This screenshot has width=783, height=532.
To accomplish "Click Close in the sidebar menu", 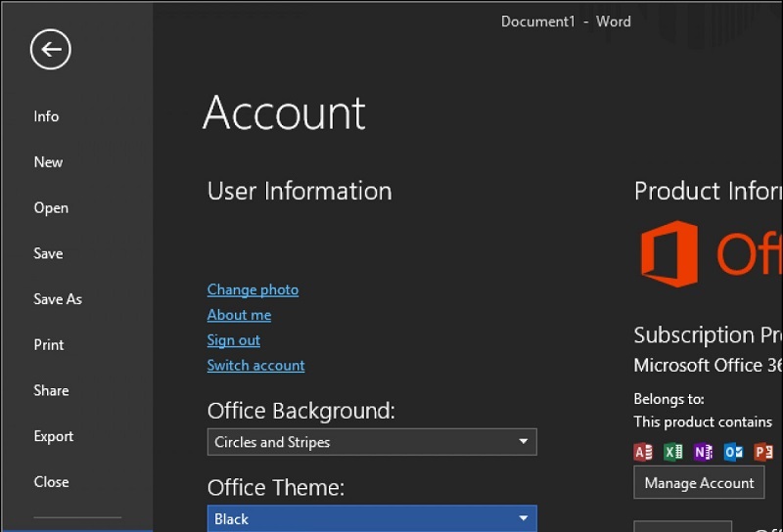I will pos(51,481).
